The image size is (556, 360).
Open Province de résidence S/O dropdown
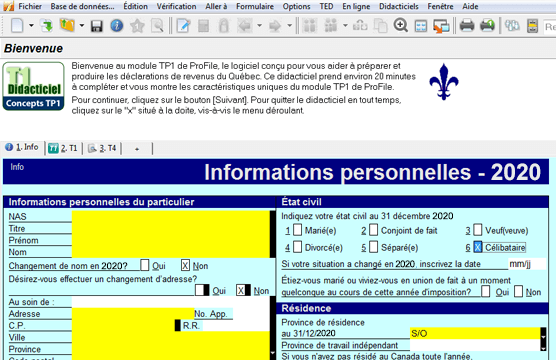tap(543, 333)
